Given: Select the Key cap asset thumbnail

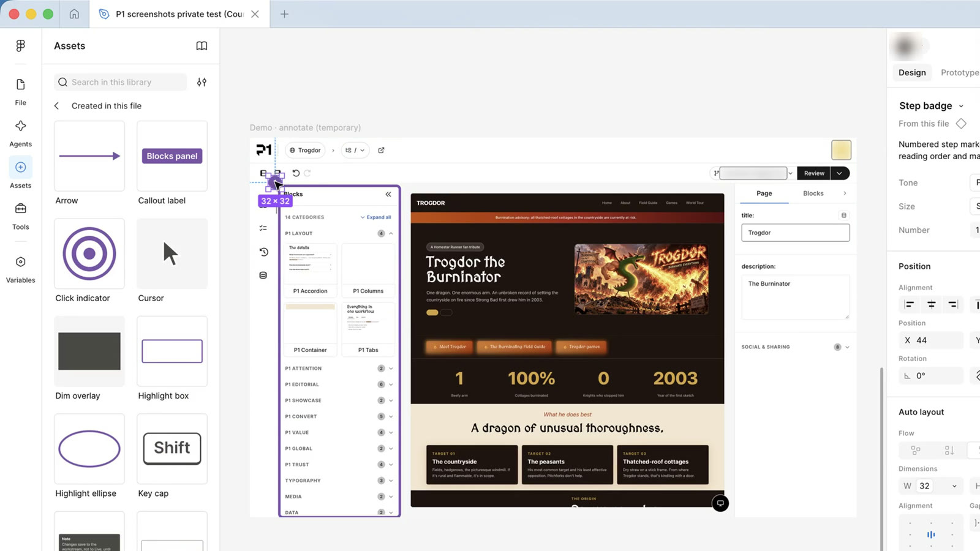Looking at the screenshot, I should click(172, 449).
